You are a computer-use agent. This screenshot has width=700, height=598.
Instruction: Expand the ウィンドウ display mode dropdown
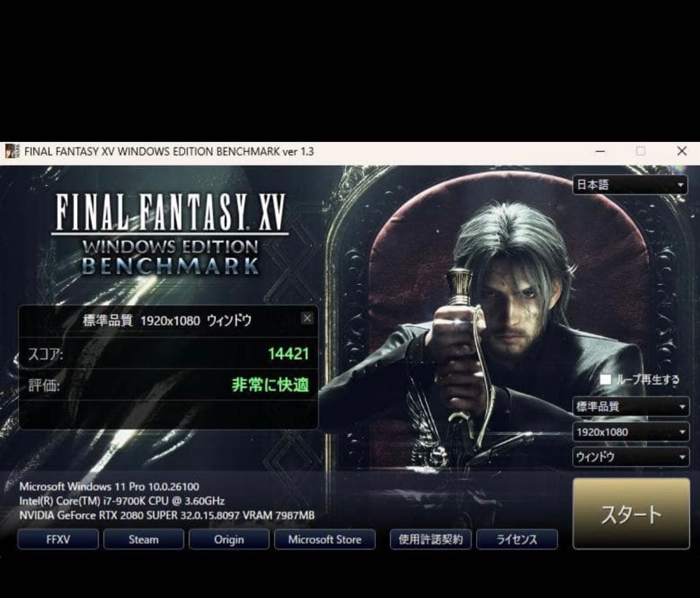630,457
